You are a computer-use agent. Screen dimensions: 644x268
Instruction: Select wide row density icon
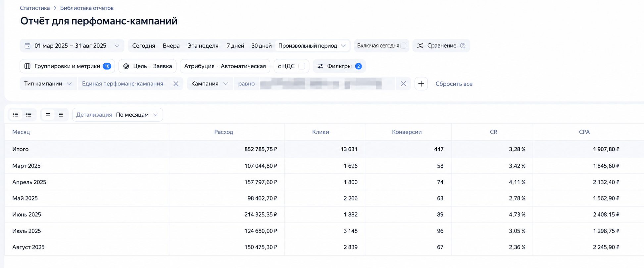click(x=61, y=115)
